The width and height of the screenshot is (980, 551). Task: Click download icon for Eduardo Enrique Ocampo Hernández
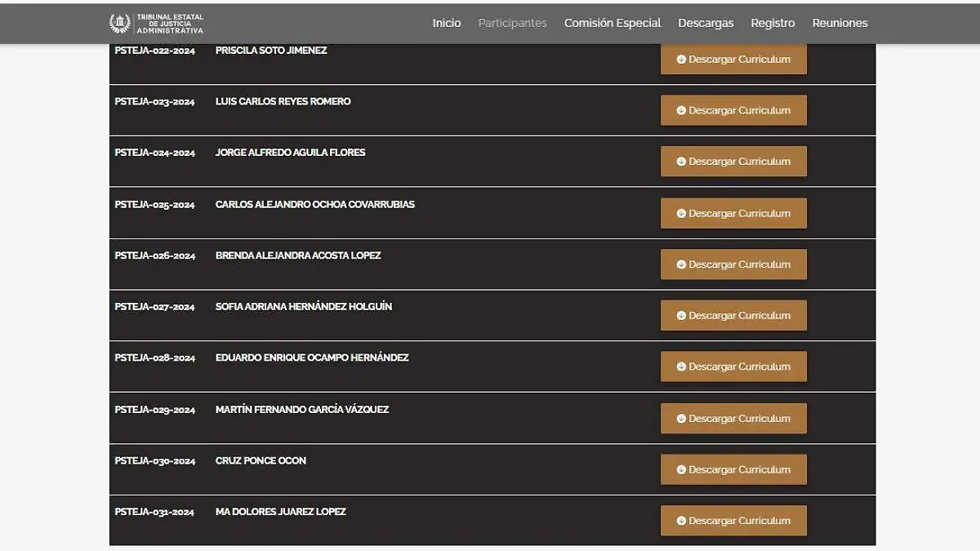(681, 367)
